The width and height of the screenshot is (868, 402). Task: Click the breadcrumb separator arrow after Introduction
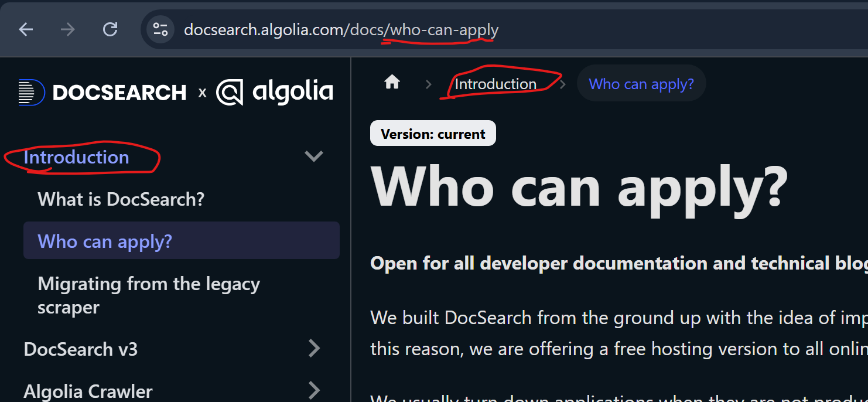562,83
